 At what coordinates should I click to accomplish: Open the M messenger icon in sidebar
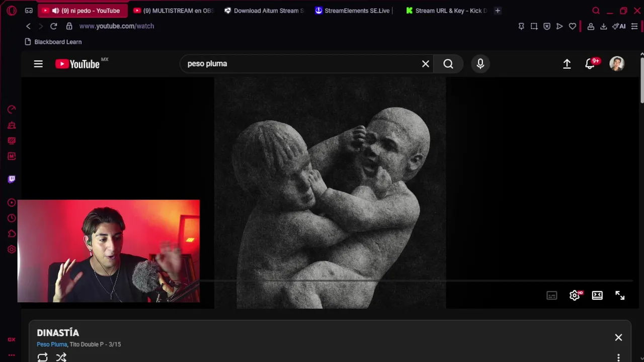(x=12, y=156)
